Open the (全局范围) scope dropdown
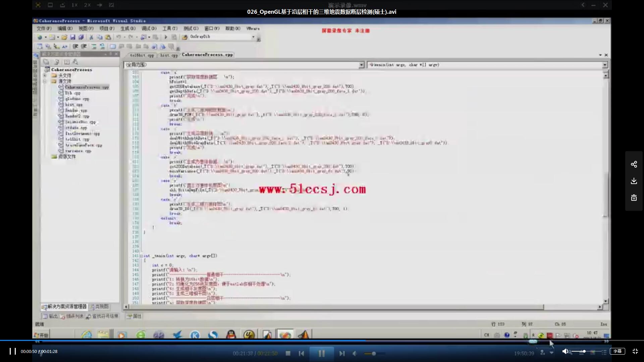Screen dimensions: 644x362 point(361,65)
